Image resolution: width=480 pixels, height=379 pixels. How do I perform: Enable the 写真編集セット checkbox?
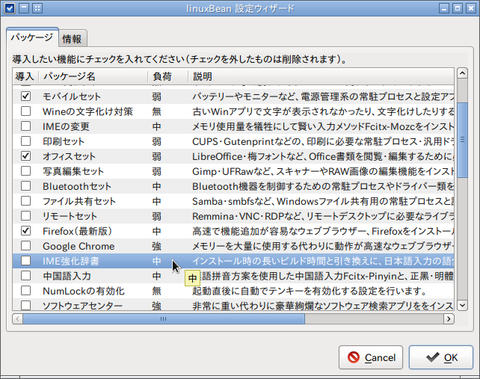click(x=26, y=171)
